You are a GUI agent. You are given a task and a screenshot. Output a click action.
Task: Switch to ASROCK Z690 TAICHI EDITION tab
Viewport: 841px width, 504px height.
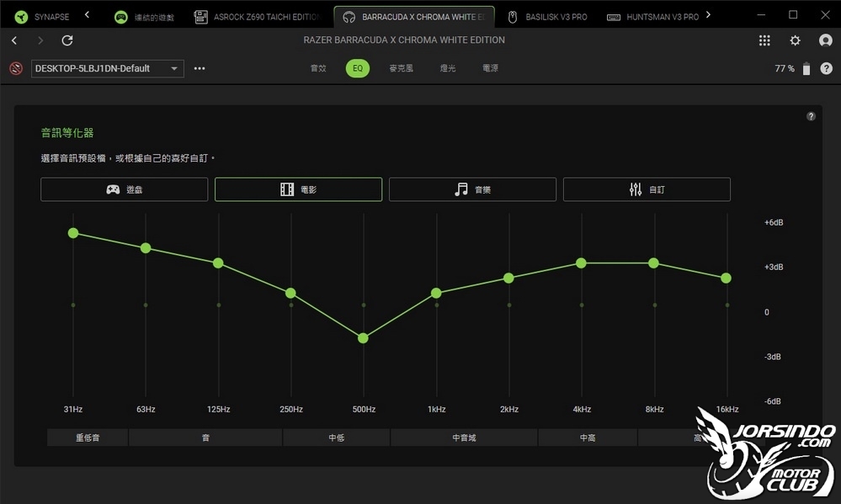(257, 17)
